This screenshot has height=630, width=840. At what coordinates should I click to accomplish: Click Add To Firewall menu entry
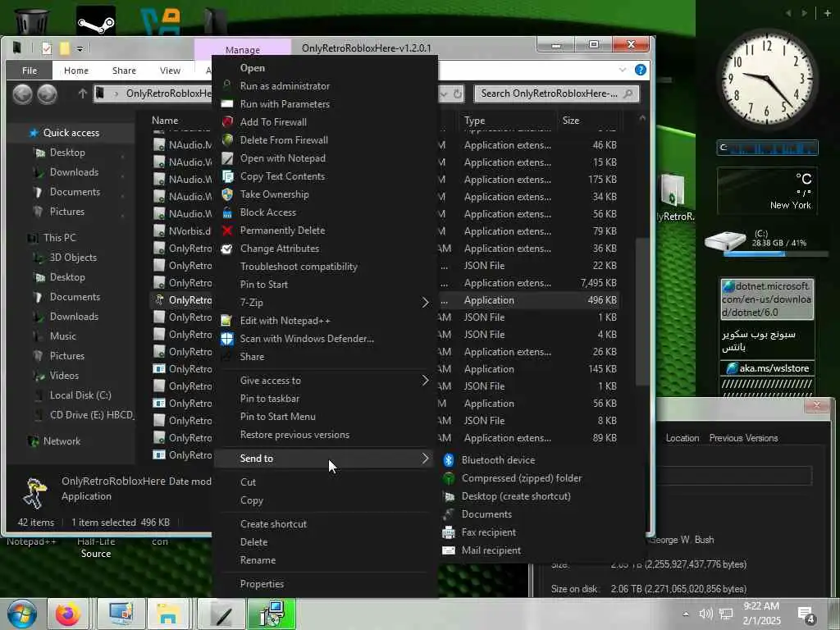tap(273, 122)
